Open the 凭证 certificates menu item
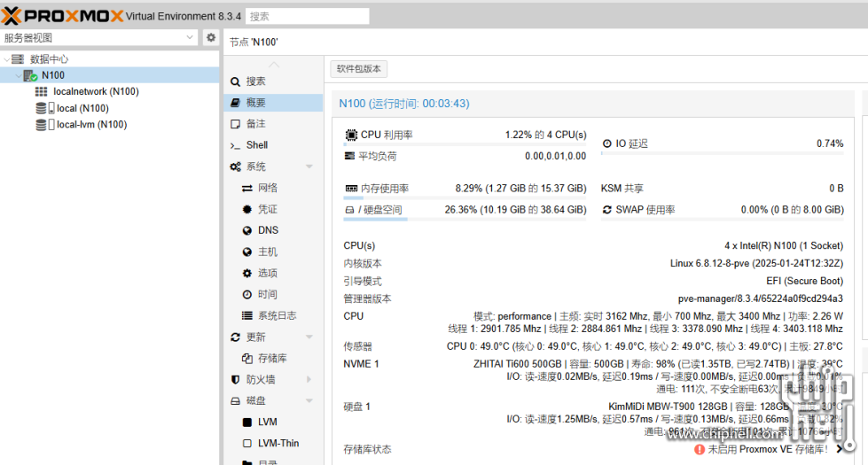Image resolution: width=868 pixels, height=465 pixels. pos(273,209)
